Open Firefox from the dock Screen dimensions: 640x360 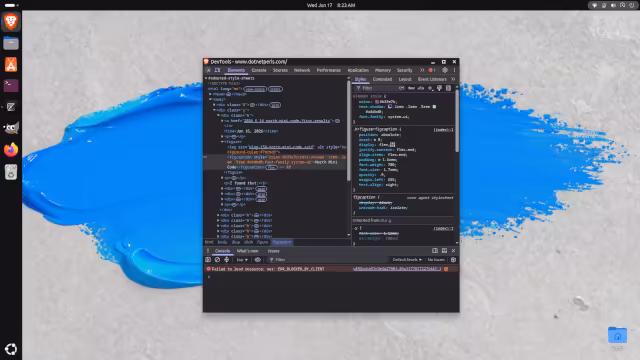click(x=11, y=150)
